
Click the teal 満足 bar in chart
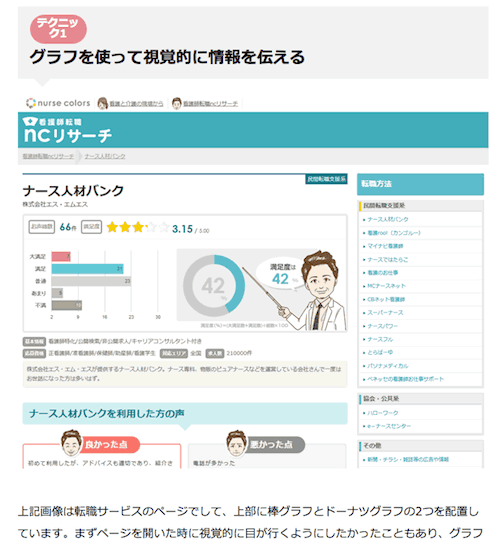coord(87,269)
